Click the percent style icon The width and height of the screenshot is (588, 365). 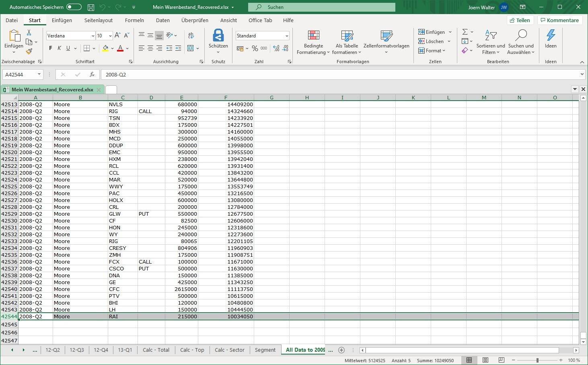255,48
